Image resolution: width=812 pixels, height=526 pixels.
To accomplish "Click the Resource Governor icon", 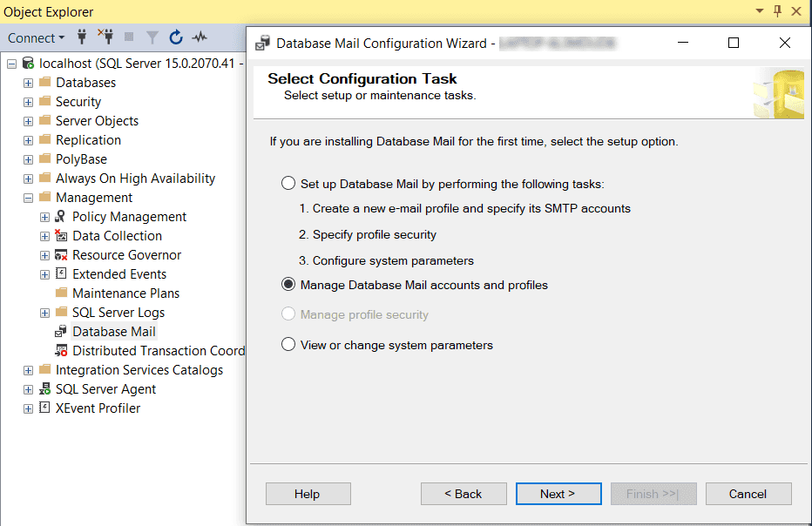I will coord(61,255).
